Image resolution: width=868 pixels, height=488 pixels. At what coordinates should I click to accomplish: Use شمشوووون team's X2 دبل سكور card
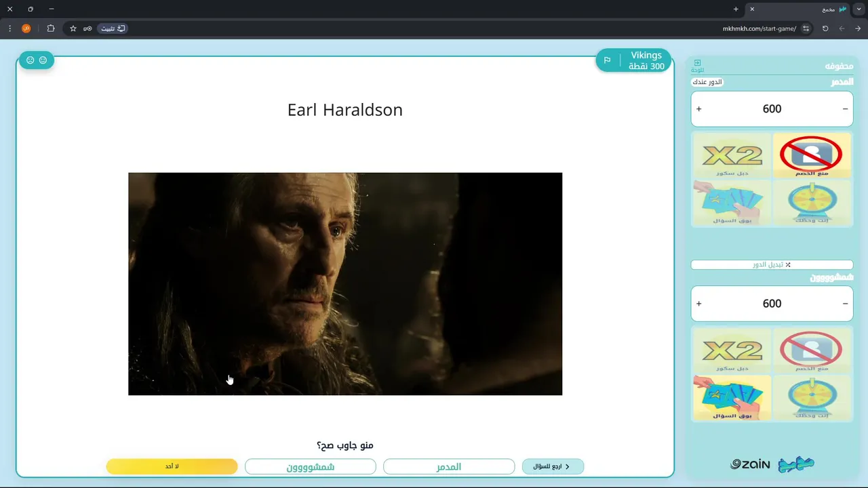pos(732,350)
